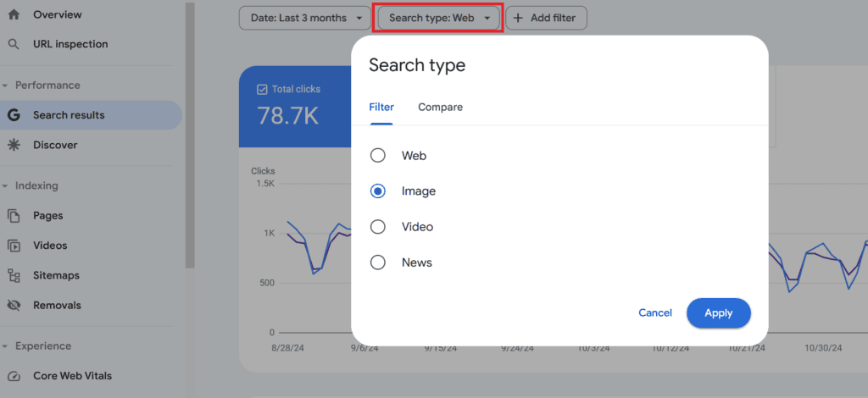Image resolution: width=868 pixels, height=398 pixels.
Task: Select the Web radio button
Action: click(x=377, y=156)
